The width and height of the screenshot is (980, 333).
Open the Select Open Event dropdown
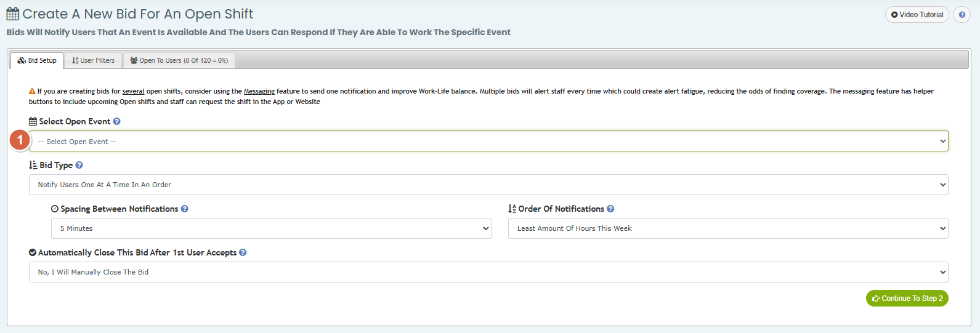pos(488,142)
